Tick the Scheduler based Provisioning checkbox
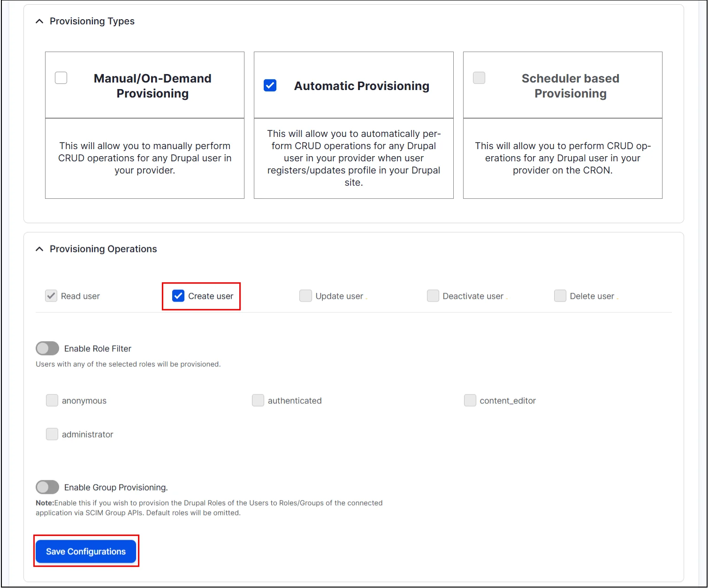 click(x=479, y=78)
